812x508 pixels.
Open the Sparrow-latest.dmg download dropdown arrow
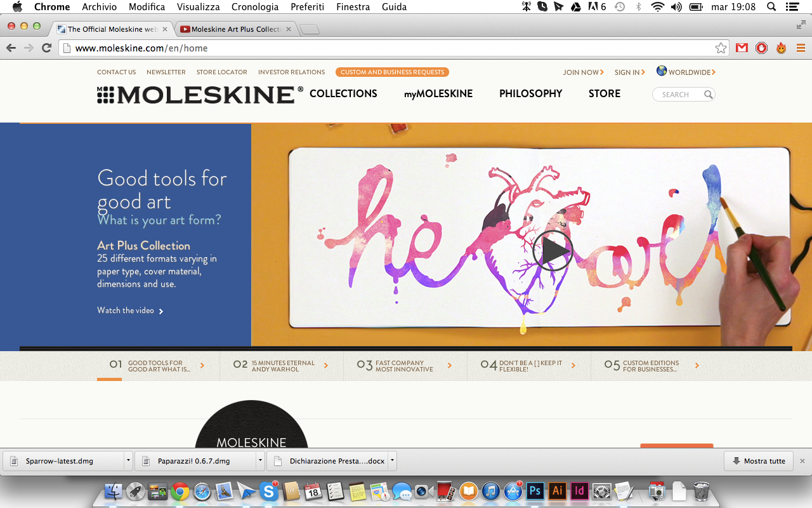click(128, 461)
